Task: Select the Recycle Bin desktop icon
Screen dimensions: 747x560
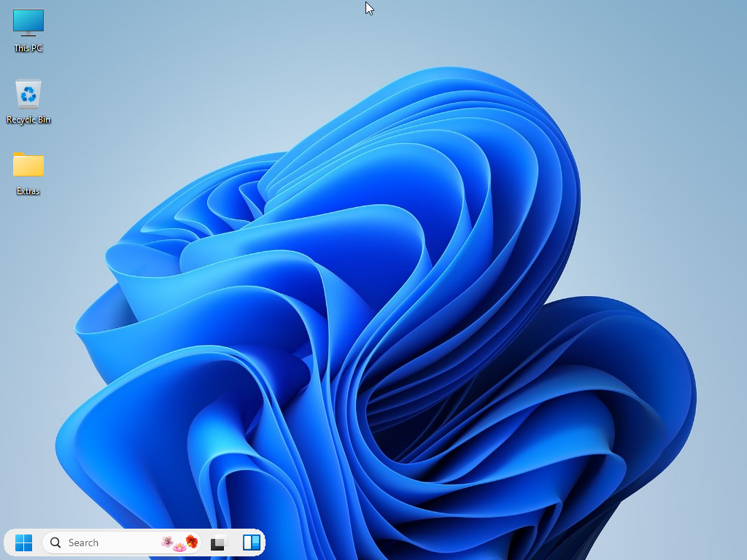Action: point(28,94)
